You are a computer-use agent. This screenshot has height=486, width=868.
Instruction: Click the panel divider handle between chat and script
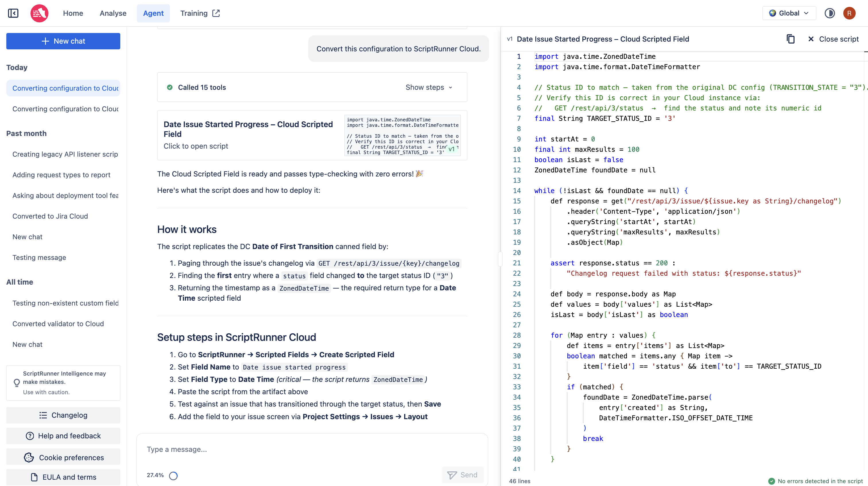tap(500, 259)
